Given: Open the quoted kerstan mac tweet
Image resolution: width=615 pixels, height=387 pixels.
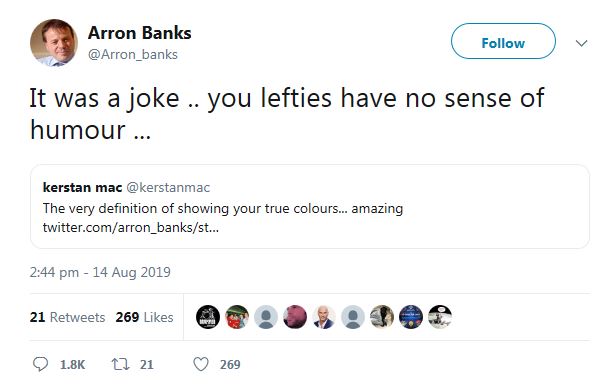Looking at the screenshot, I should click(310, 207).
